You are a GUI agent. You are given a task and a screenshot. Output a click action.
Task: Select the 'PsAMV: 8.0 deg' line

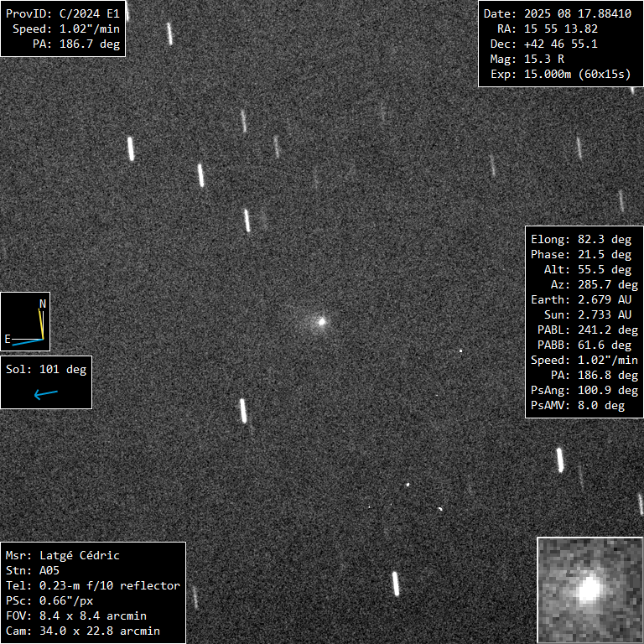coord(578,405)
